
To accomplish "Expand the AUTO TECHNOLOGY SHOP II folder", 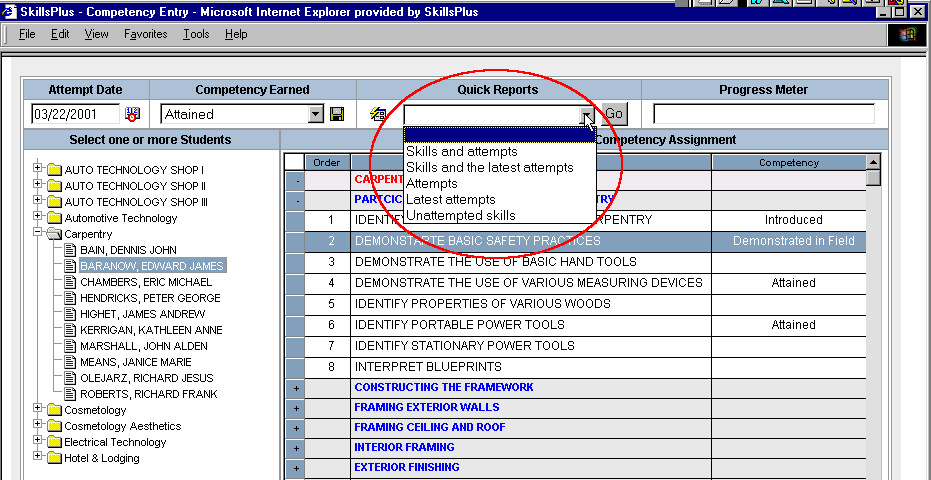I will [x=38, y=185].
